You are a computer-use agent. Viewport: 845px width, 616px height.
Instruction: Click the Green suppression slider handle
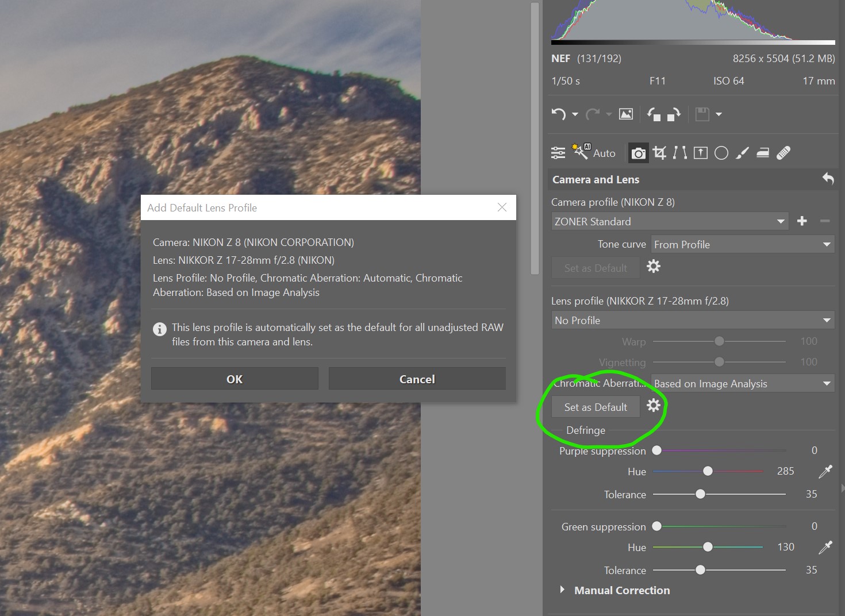click(656, 526)
